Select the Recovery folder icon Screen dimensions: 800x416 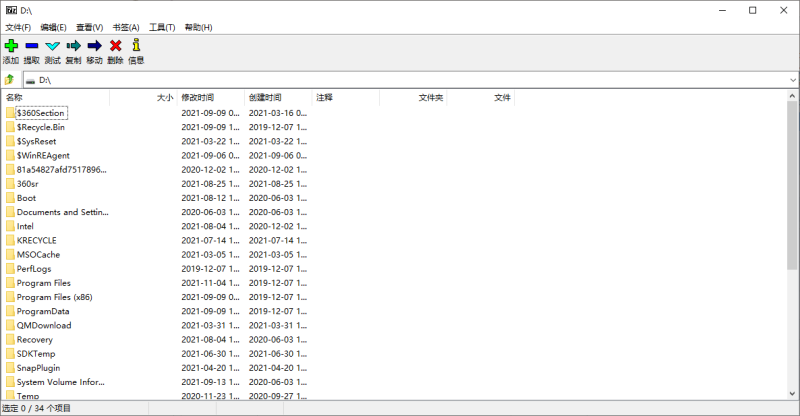pyautogui.click(x=11, y=339)
